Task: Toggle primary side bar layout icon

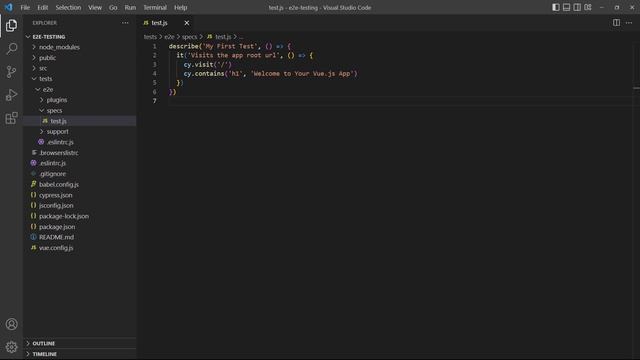Action: pos(556,7)
